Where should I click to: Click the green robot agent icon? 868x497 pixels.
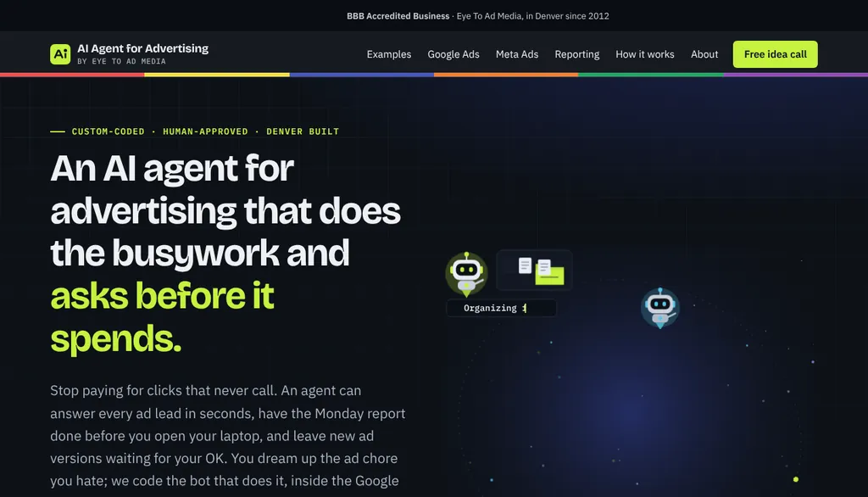pos(467,274)
